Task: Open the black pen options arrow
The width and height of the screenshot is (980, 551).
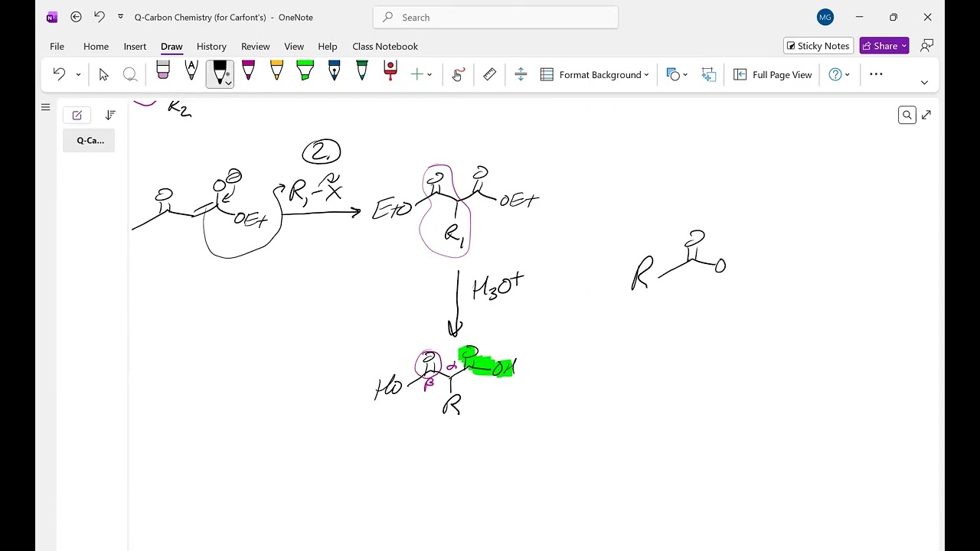Action: [227, 83]
